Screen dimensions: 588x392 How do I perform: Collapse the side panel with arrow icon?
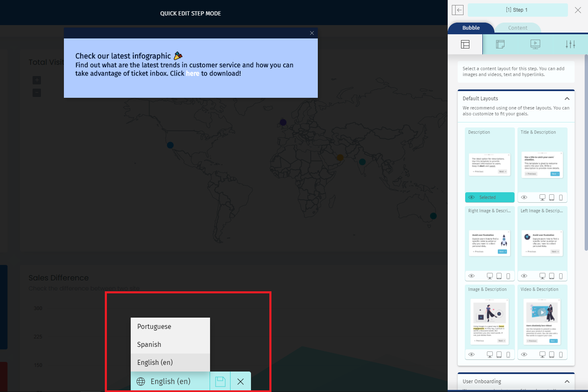point(458,10)
